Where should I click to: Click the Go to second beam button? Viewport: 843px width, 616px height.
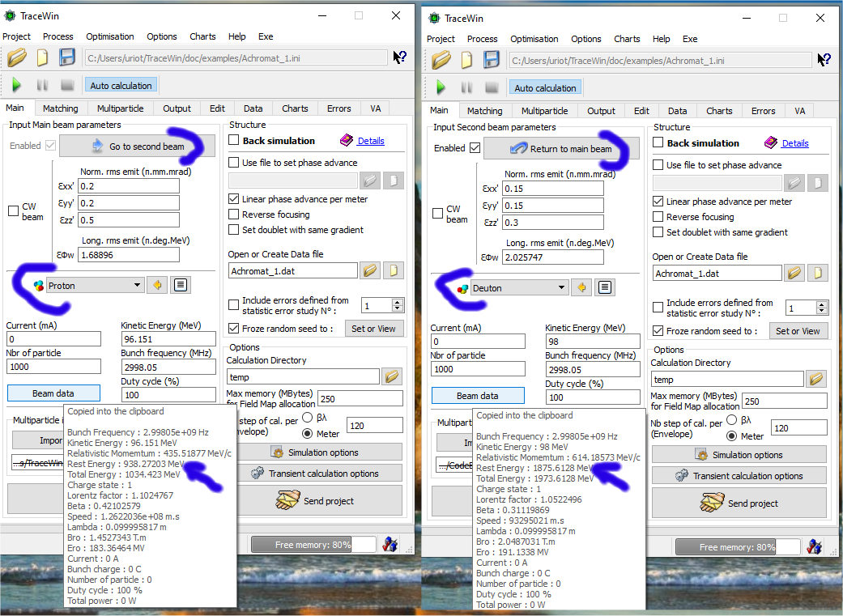138,147
